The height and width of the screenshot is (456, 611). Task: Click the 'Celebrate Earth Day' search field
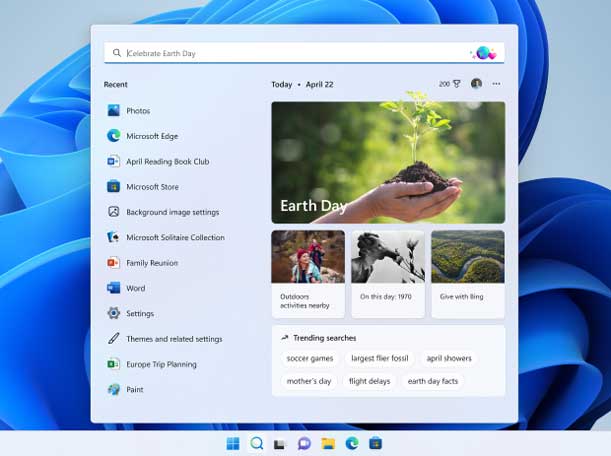click(x=290, y=53)
